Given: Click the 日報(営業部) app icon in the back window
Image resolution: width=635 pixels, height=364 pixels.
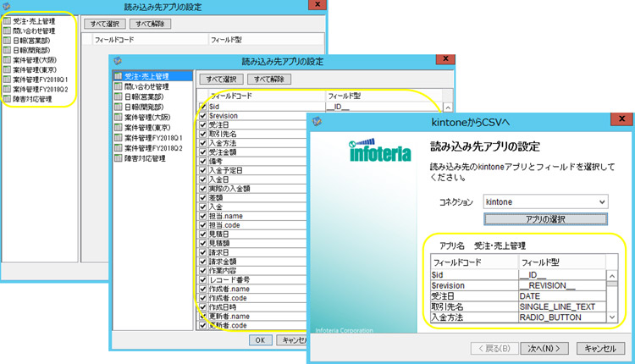Looking at the screenshot, I should click(7, 40).
